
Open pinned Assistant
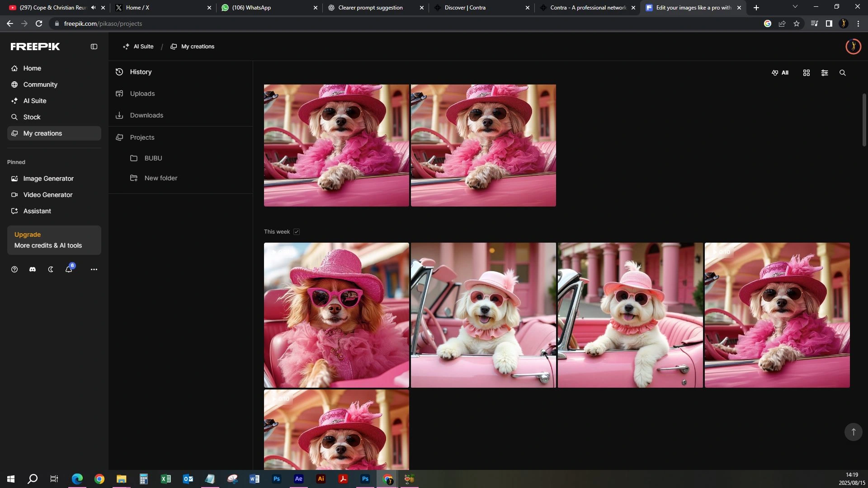[x=54, y=211]
